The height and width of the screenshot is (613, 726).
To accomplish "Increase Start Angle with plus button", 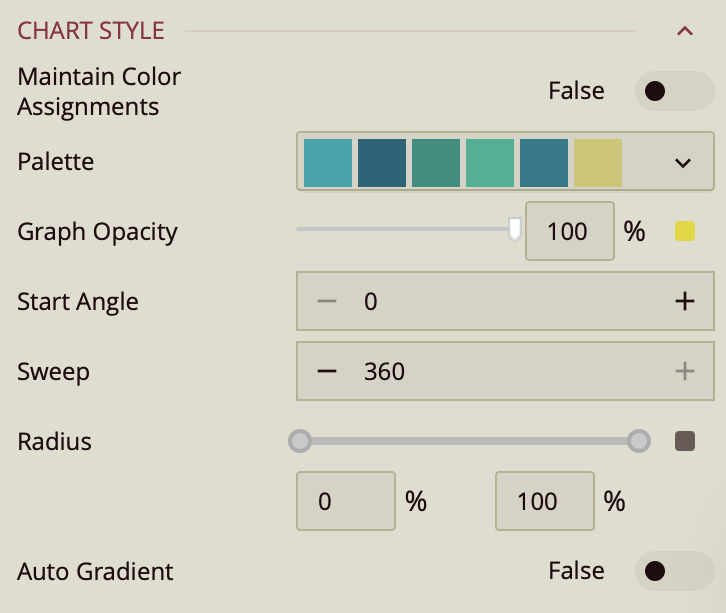I will 684,302.
